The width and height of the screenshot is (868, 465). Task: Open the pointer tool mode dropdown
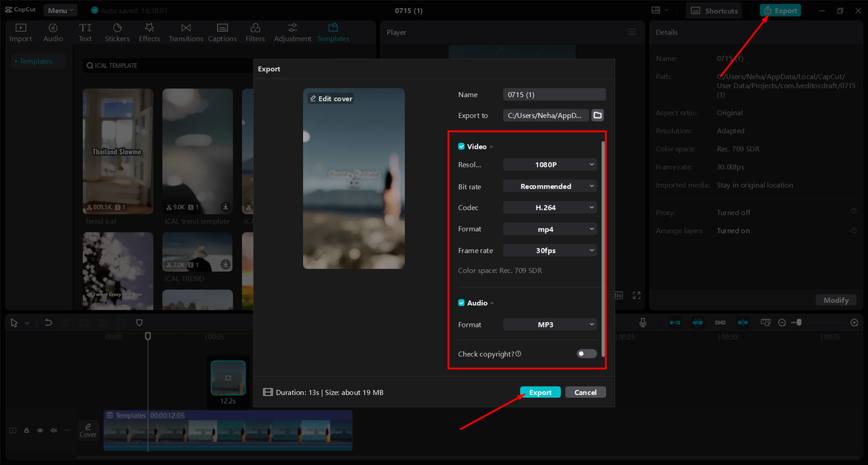27,323
